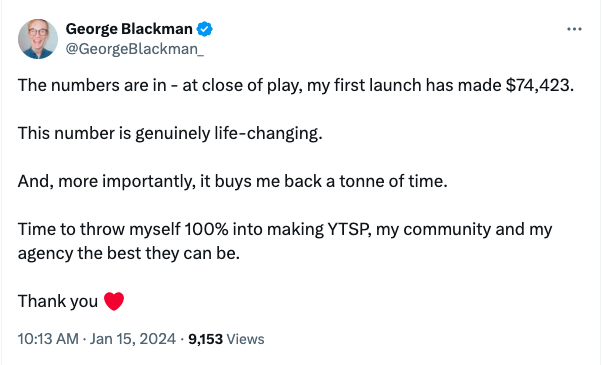Click the Views label

(245, 339)
